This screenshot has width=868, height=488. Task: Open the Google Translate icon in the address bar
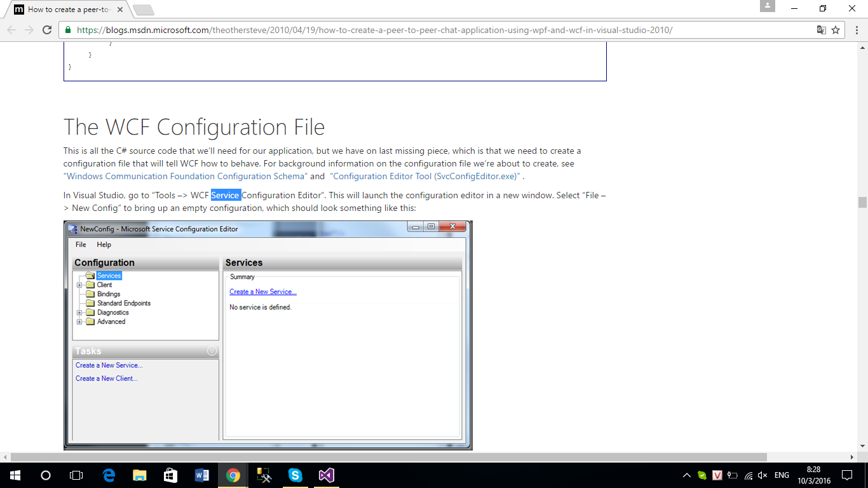point(821,30)
